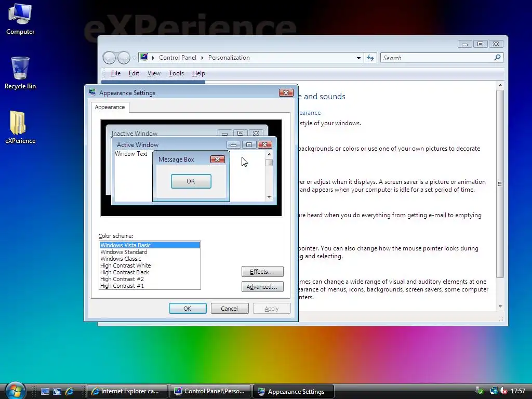Click the network tray icon
Image resolution: width=532 pixels, height=399 pixels.
(x=494, y=391)
